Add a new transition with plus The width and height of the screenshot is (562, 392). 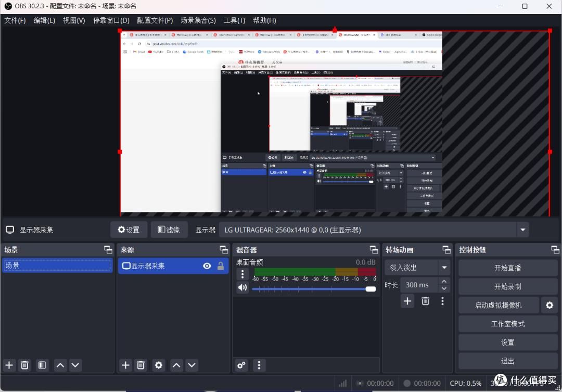click(407, 301)
